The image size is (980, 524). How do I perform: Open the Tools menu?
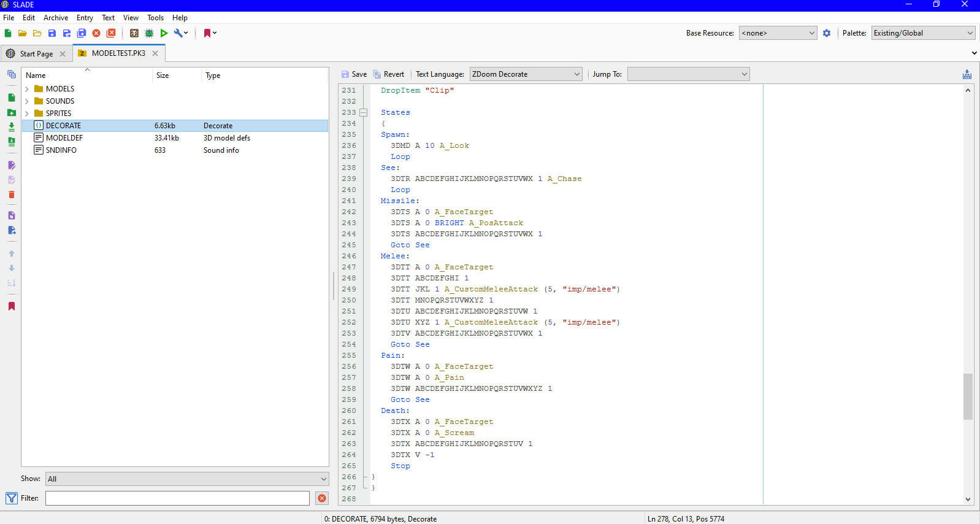pyautogui.click(x=155, y=18)
